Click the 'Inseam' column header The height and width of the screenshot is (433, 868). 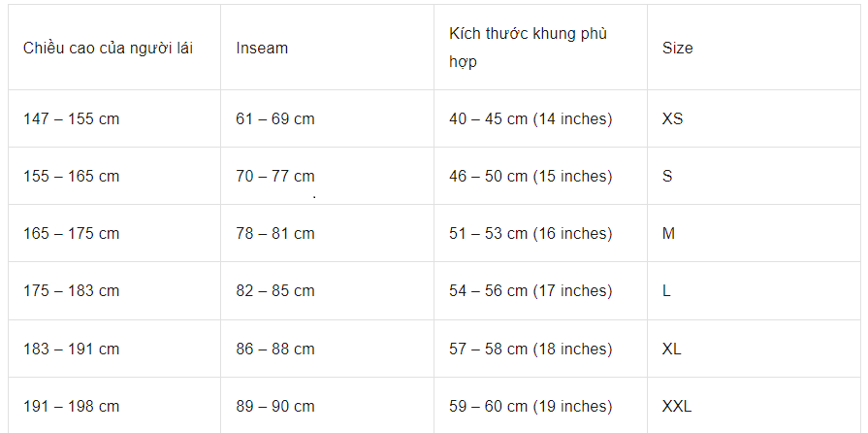pos(262,48)
